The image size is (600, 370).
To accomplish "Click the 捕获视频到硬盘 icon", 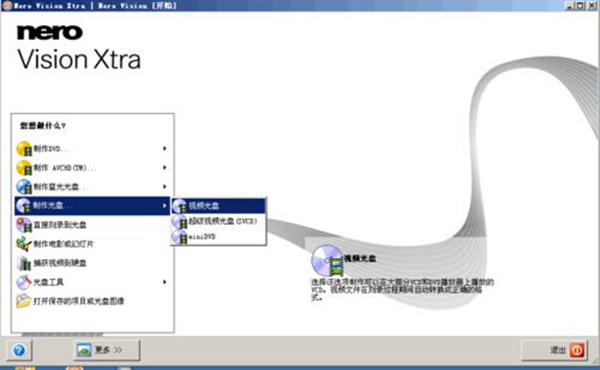I will click(x=24, y=263).
